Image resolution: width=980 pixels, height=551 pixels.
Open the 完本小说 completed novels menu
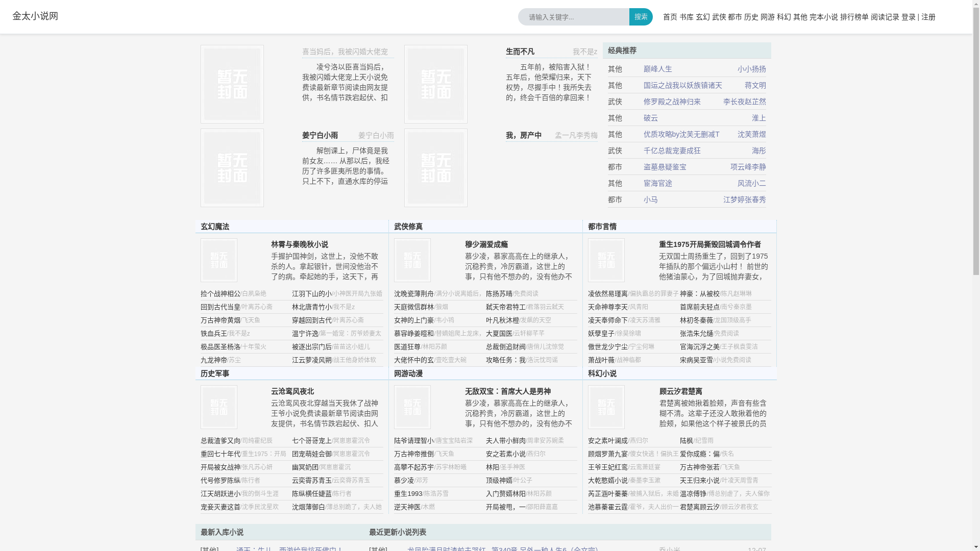(x=823, y=17)
